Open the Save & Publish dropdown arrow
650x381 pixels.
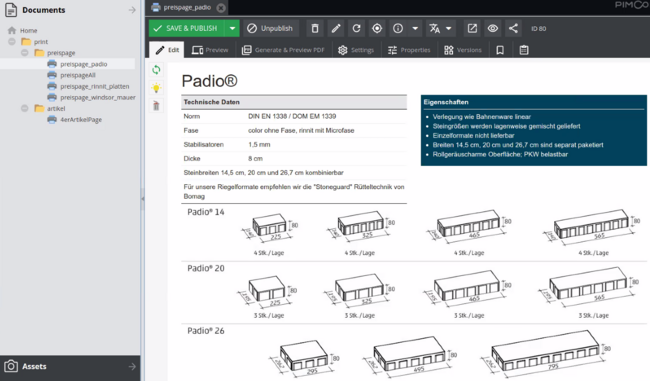pyautogui.click(x=232, y=29)
